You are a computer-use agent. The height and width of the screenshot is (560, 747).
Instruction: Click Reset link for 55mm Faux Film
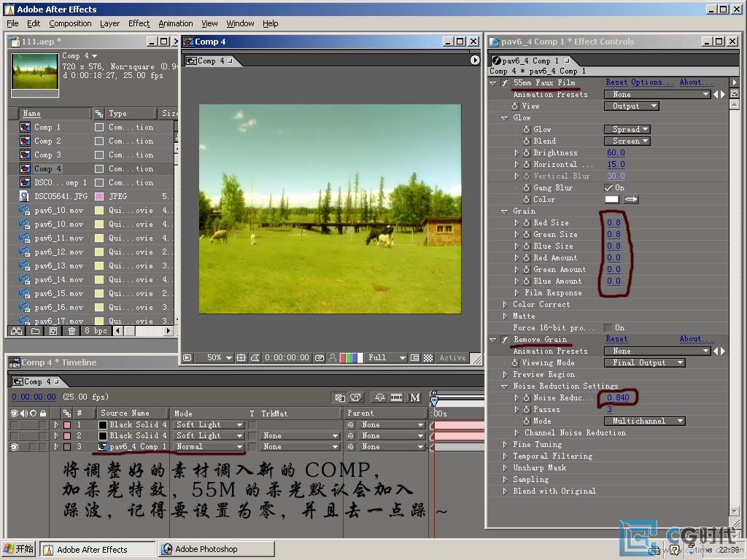[x=616, y=82]
